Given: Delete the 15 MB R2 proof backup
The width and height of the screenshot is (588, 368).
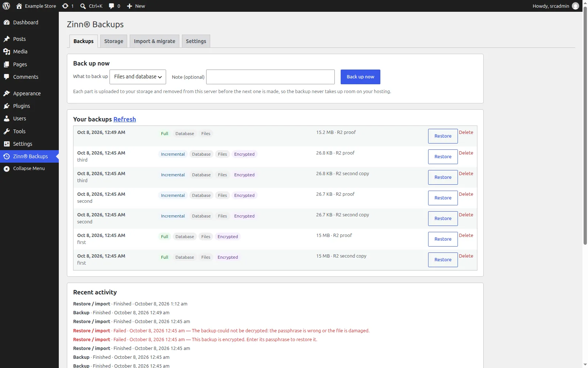Looking at the screenshot, I should pyautogui.click(x=466, y=236).
